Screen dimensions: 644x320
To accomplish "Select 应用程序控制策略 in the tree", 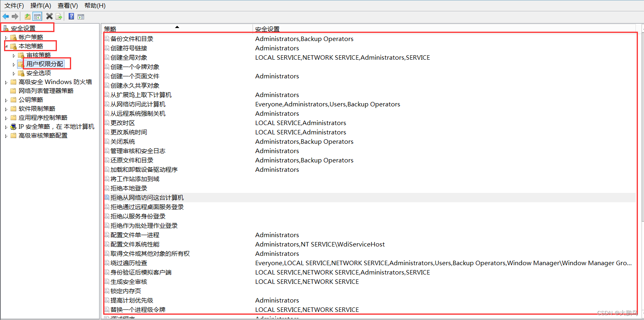I will click(43, 117).
